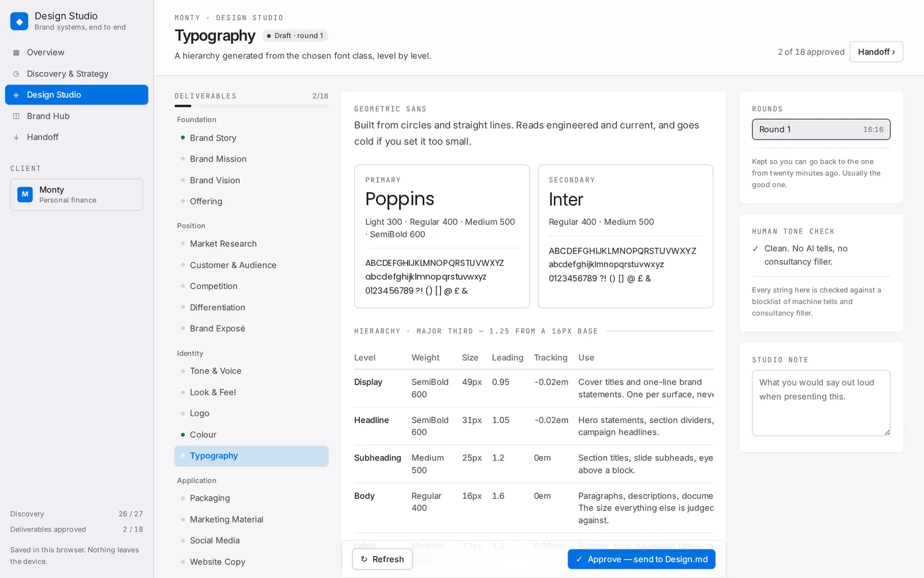Open Discovery & Strategy in the sidebar
The image size is (924, 578).
pos(77,74)
